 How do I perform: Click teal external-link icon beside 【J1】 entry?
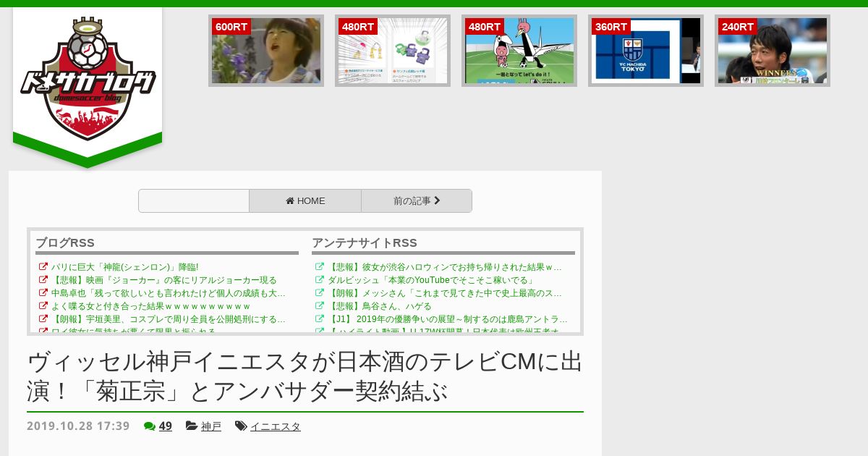point(319,319)
